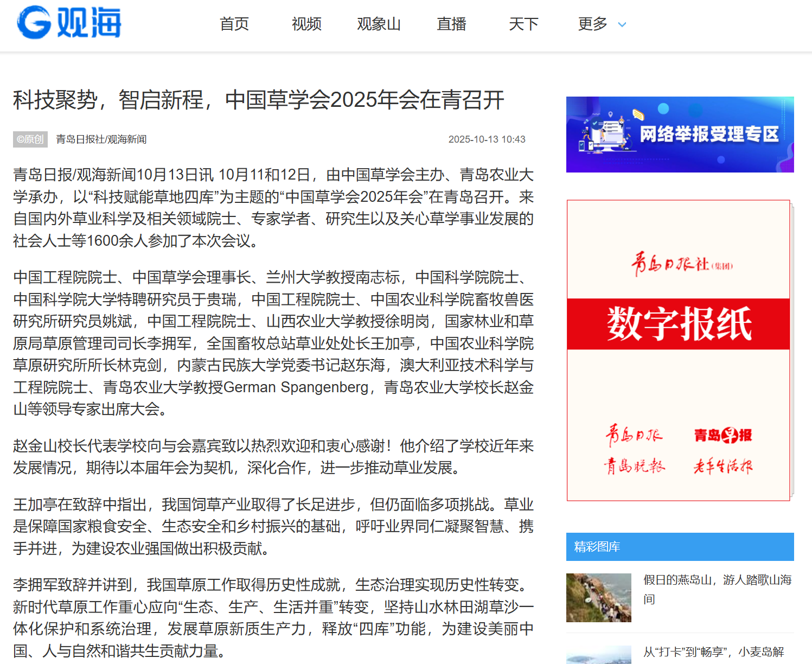The image size is (812, 664).
Task: Select the 青岛日报 newspaper logo
Action: (634, 435)
